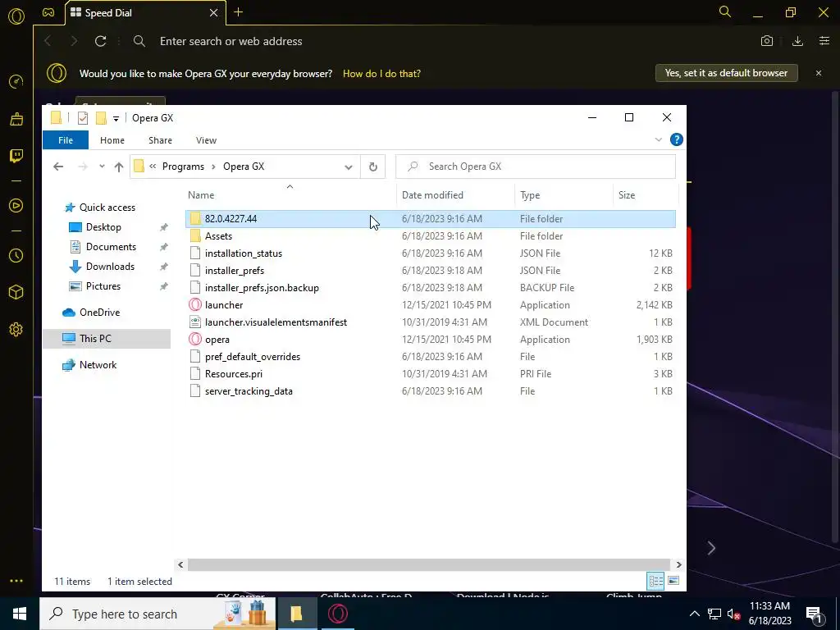Click the horizontal scrollbar in Explorer

point(428,564)
